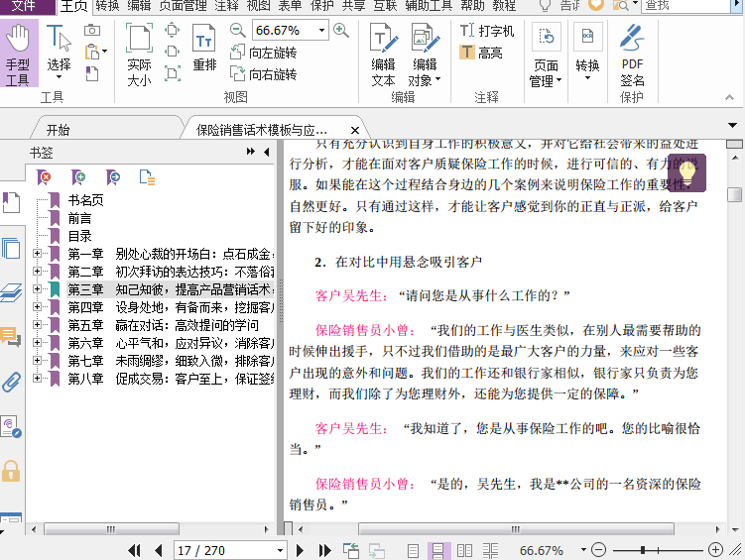745x560 pixels.
Task: Select the Hand tool (手型工具)
Action: tap(19, 55)
